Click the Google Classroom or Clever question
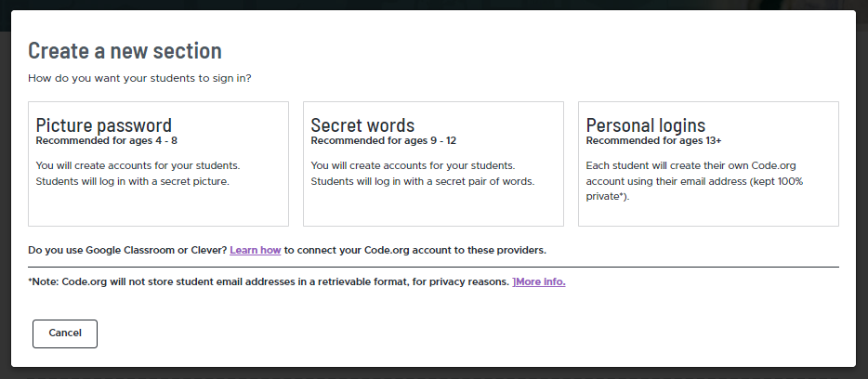Image resolution: width=868 pixels, height=379 pixels. [x=126, y=251]
